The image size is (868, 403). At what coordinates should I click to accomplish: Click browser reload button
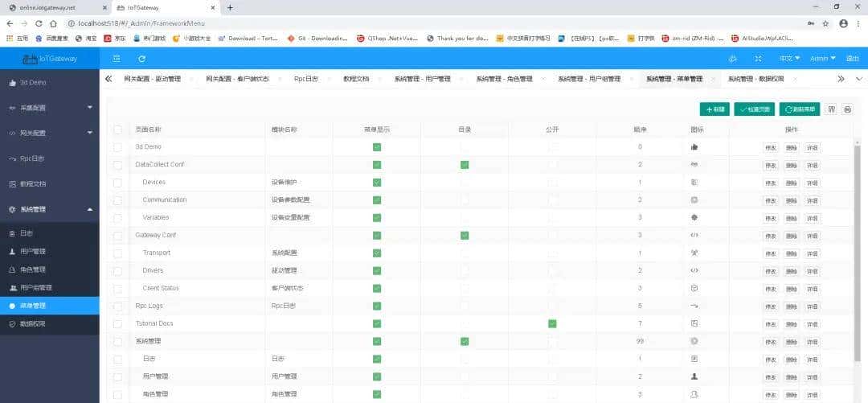tap(39, 24)
